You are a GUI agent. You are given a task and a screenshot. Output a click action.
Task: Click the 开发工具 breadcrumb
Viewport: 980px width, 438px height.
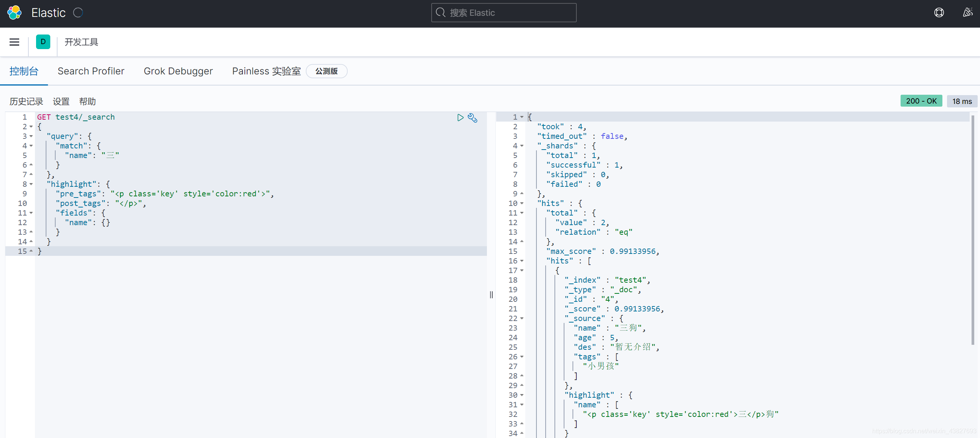pos(81,42)
